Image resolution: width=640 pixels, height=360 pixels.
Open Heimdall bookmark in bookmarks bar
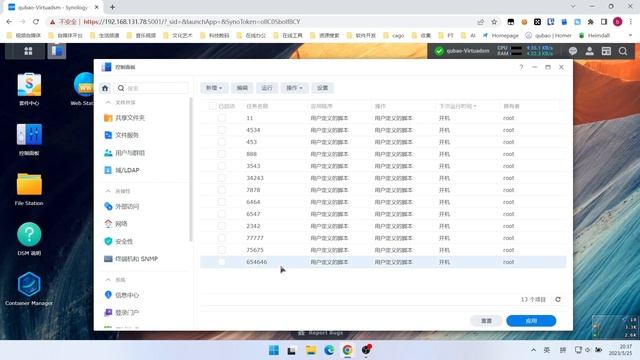coord(594,36)
